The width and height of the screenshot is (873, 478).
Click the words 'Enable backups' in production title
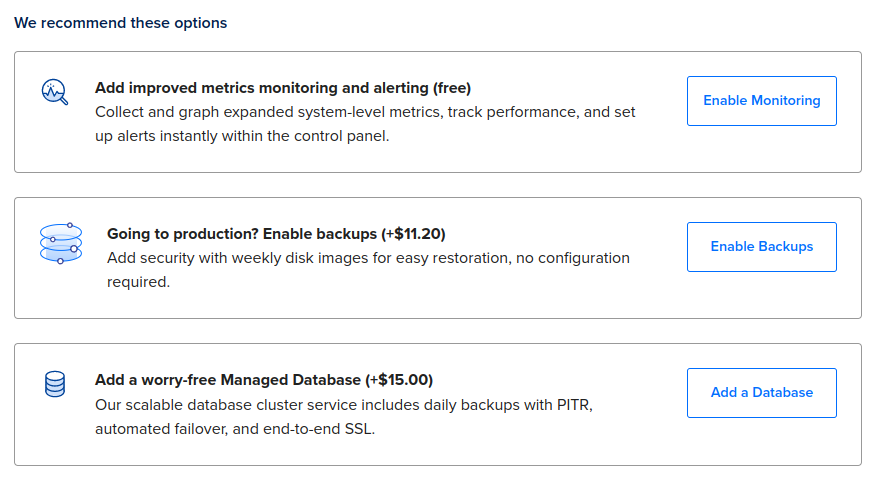tap(320, 234)
